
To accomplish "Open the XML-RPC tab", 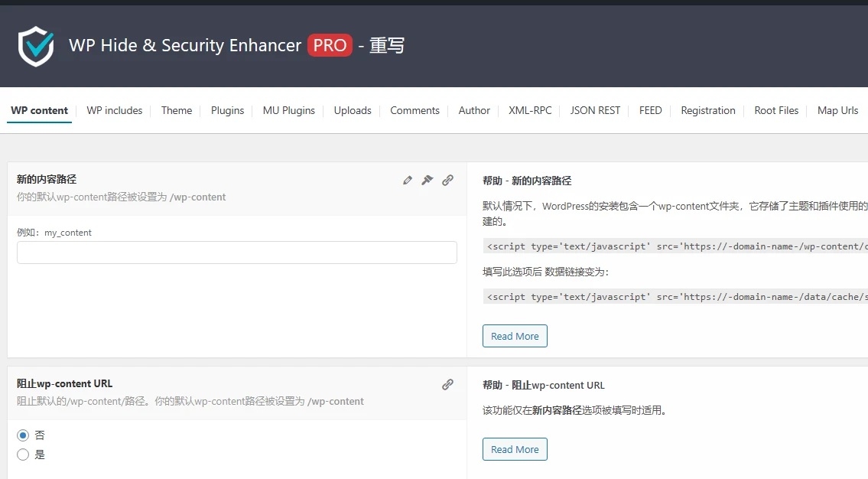I will (530, 110).
